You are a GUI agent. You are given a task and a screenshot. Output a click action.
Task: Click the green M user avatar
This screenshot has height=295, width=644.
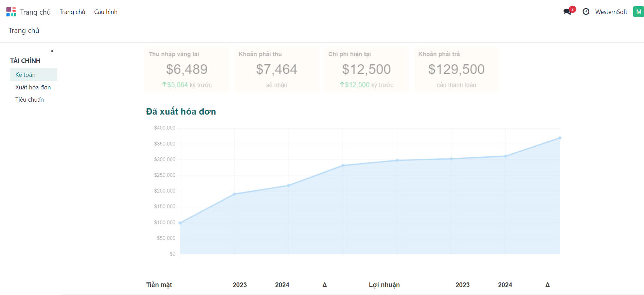[638, 12]
